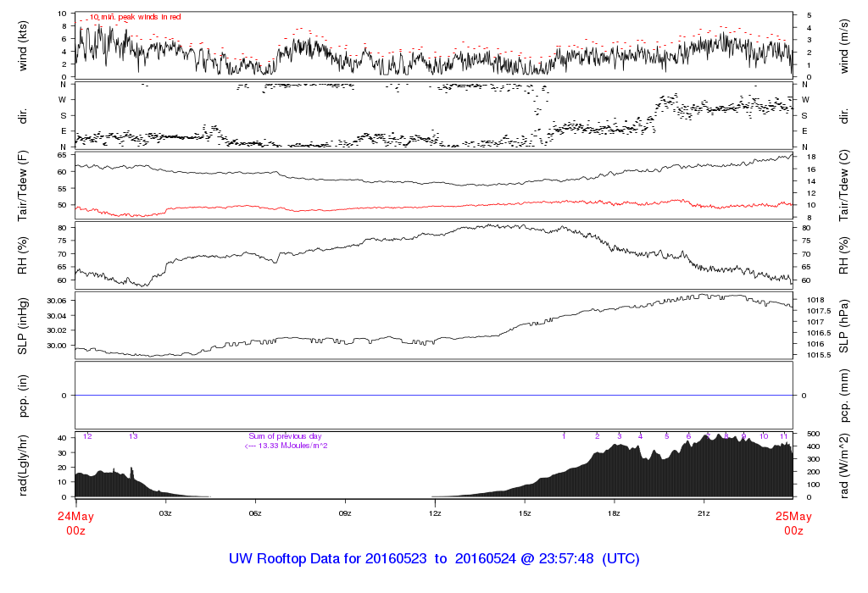Click the 'pcp. (mm)' axis label

[x=843, y=396]
